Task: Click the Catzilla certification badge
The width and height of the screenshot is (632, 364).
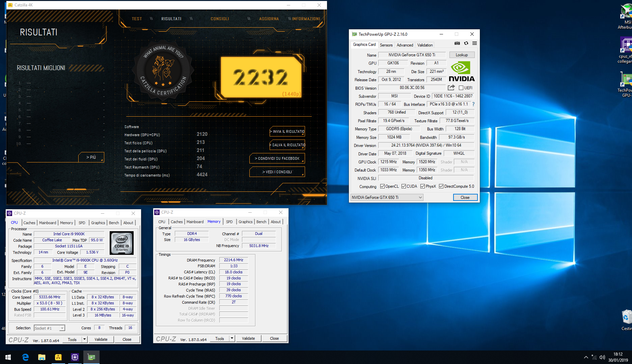Action: click(163, 71)
